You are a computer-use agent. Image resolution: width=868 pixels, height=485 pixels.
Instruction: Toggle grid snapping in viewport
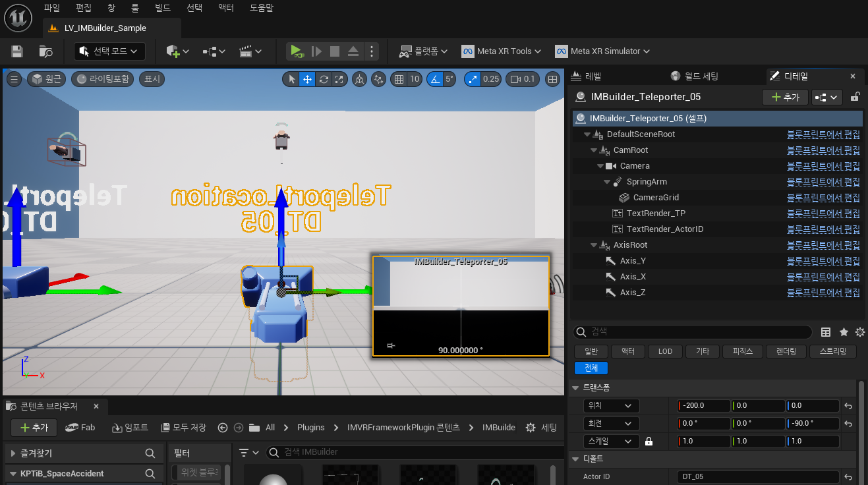[x=398, y=80]
